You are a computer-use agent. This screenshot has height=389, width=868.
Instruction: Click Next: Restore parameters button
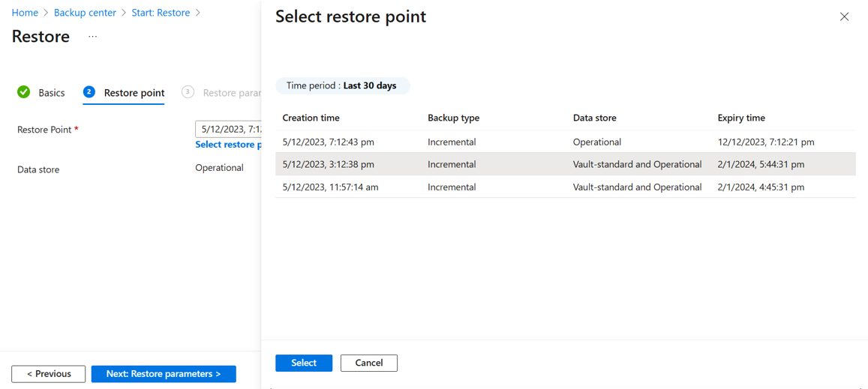pos(164,374)
